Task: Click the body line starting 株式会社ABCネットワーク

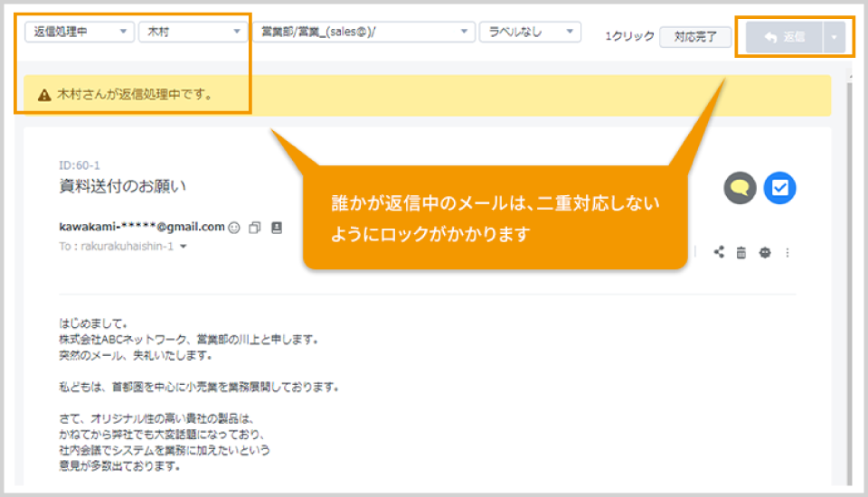Action: tap(189, 339)
